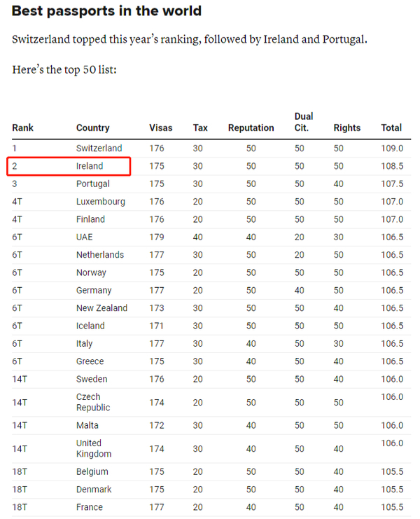Click the Country column header

(x=93, y=127)
